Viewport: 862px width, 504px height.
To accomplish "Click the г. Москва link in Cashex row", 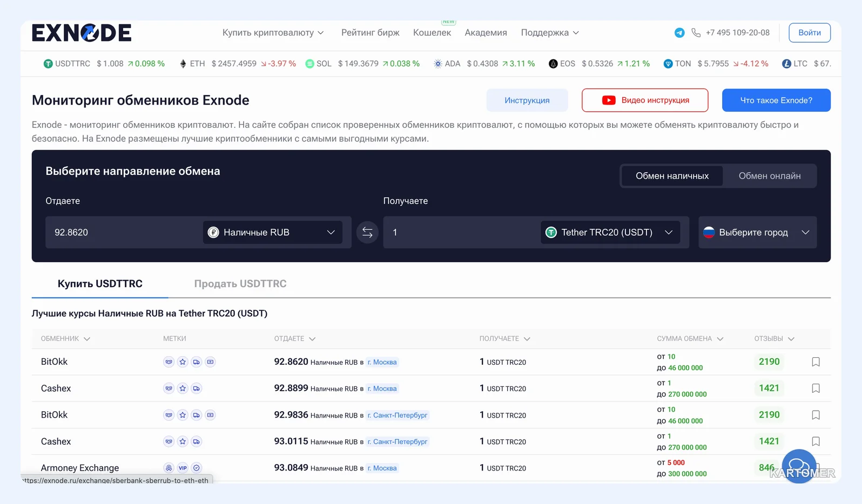I will [x=382, y=389].
